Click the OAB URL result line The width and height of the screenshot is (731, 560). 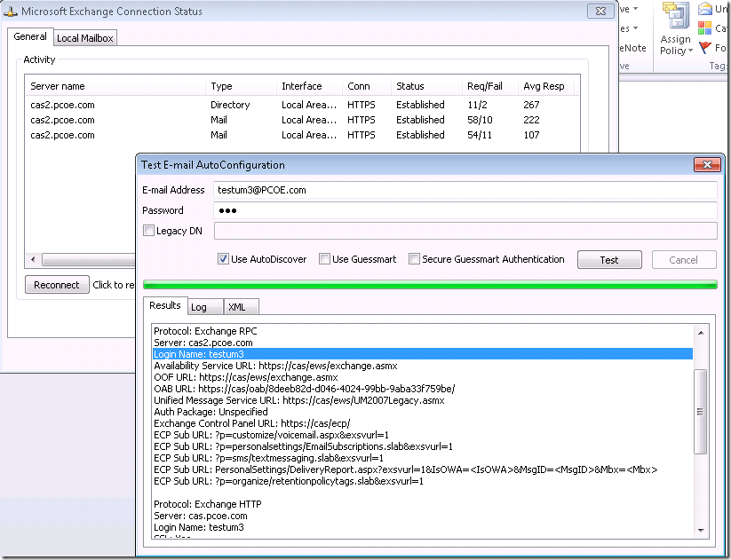[x=423, y=389]
